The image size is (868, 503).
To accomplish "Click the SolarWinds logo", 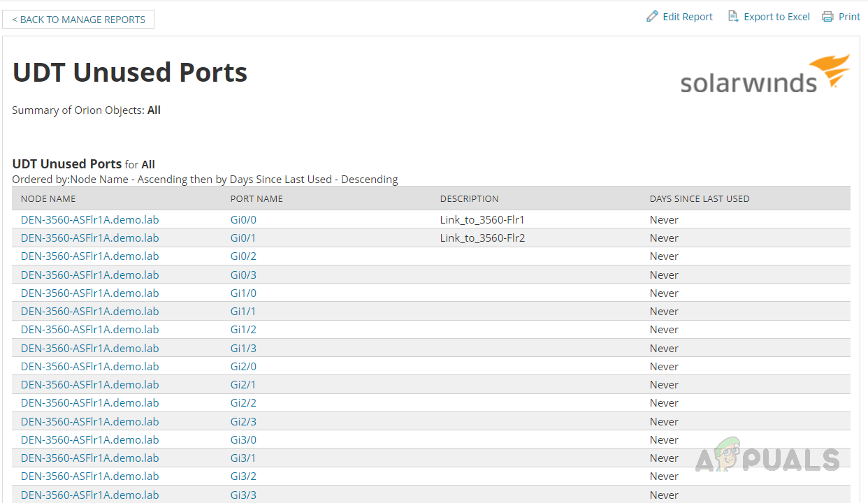I will tap(765, 73).
